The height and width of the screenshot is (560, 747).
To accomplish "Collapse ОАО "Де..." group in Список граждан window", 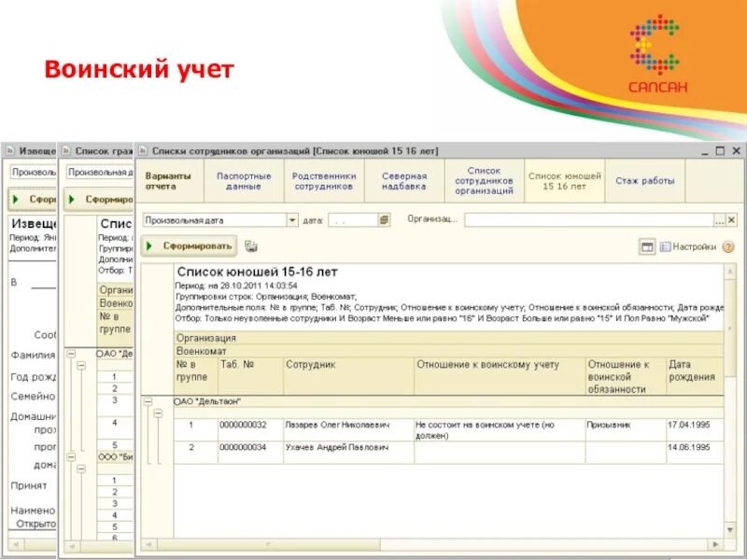I will pyautogui.click(x=71, y=354).
